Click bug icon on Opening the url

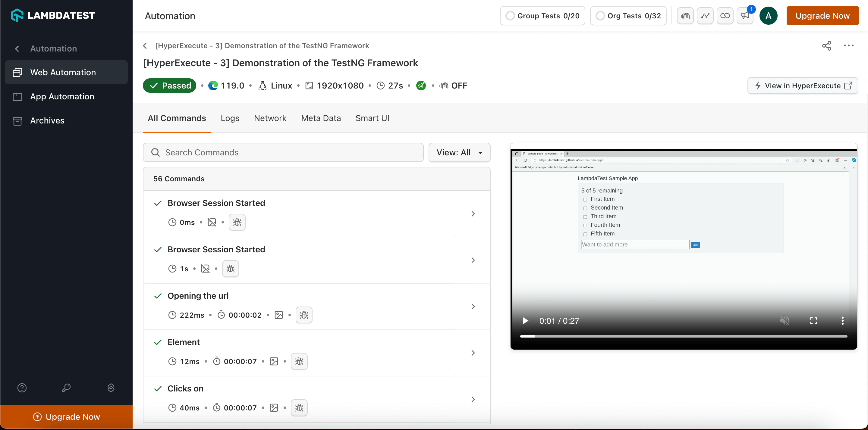[304, 315]
